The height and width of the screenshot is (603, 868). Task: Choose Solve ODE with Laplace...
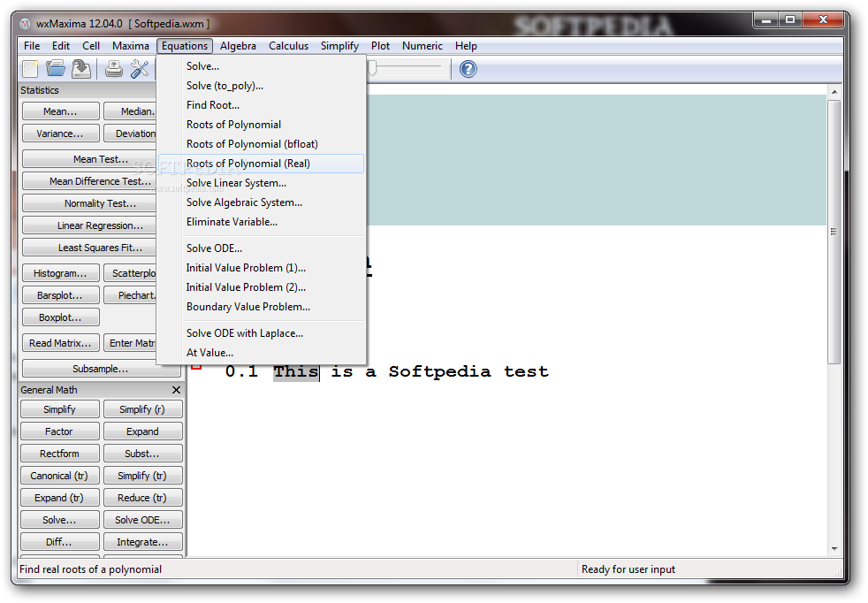click(261, 332)
